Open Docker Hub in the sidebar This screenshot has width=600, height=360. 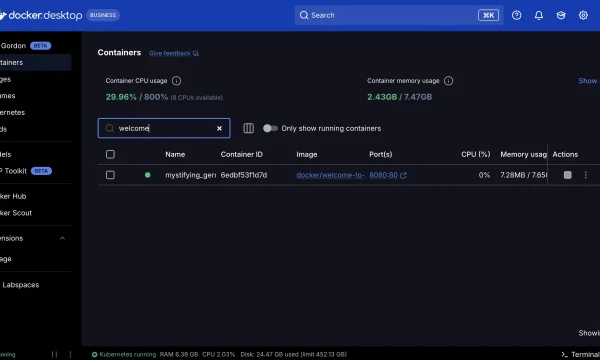(x=35, y=196)
